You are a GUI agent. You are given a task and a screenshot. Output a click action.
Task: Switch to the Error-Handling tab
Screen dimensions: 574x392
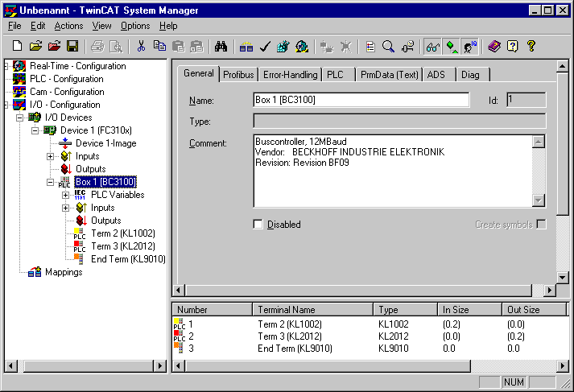click(x=291, y=75)
